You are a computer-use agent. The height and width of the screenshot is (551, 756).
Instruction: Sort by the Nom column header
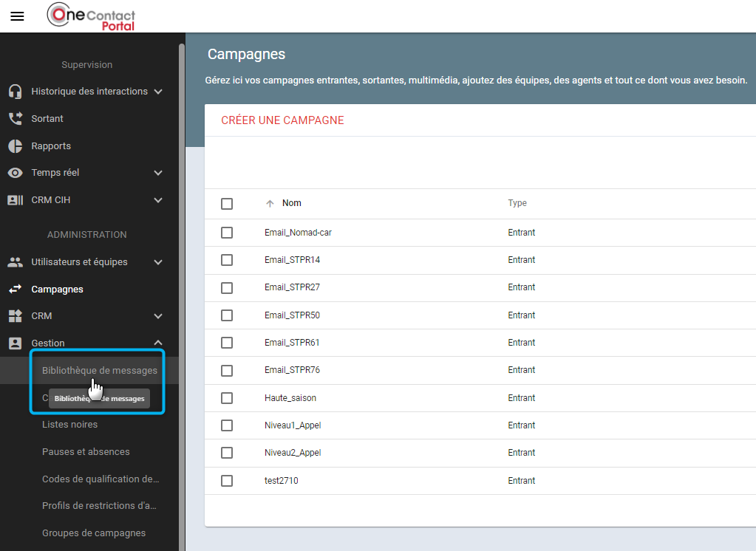292,203
